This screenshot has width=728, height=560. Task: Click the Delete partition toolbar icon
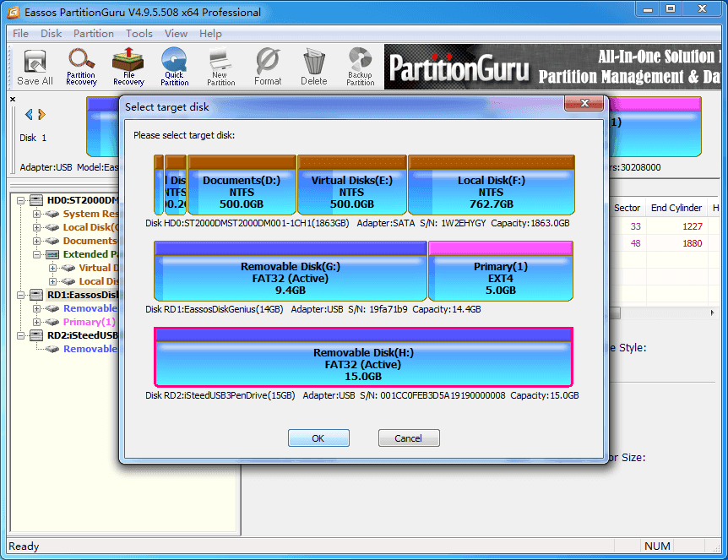314,68
